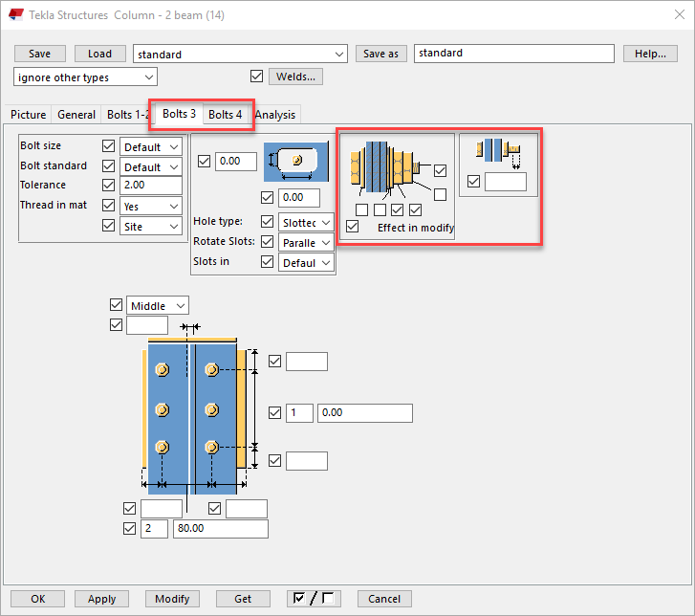Image resolution: width=695 pixels, height=616 pixels.
Task: Open the Analysis tab
Action: [x=275, y=115]
